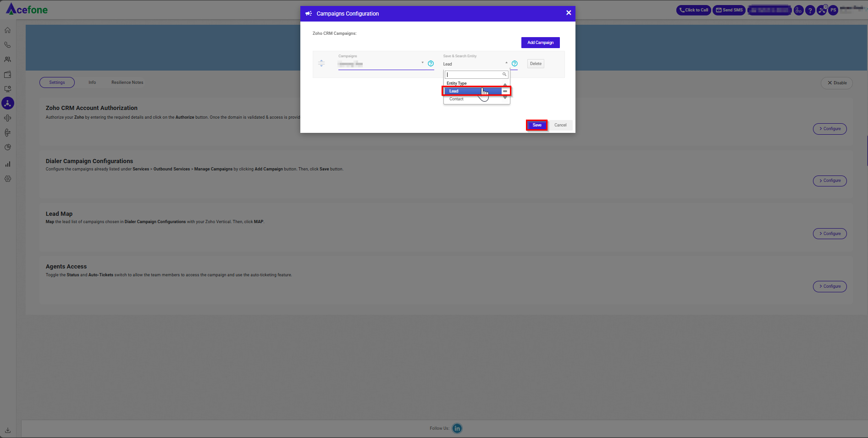Click the 'Lead Map' section heading

[59, 214]
